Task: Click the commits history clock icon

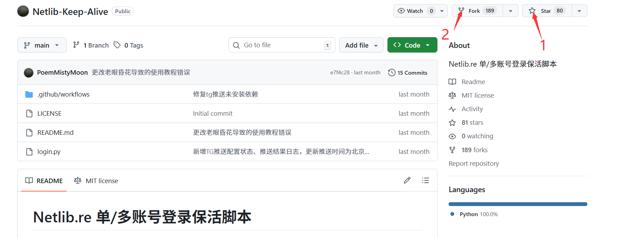Action: tap(392, 73)
